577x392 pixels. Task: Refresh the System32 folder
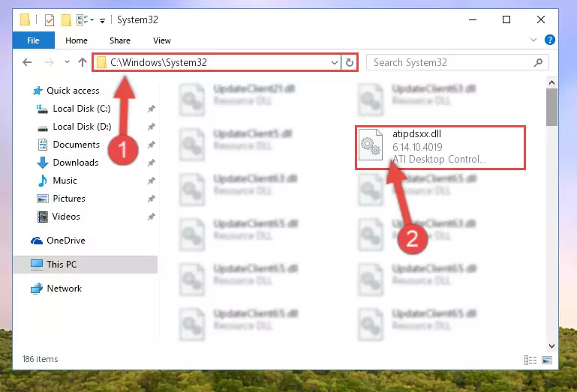click(x=349, y=62)
